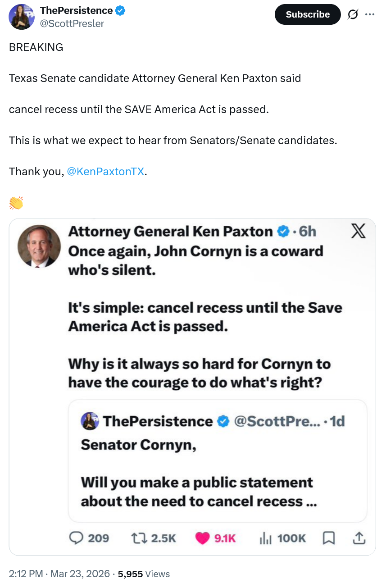Toggle the bookmark icon on the quoted post
Screen dimensions: 386x588
tap(329, 538)
